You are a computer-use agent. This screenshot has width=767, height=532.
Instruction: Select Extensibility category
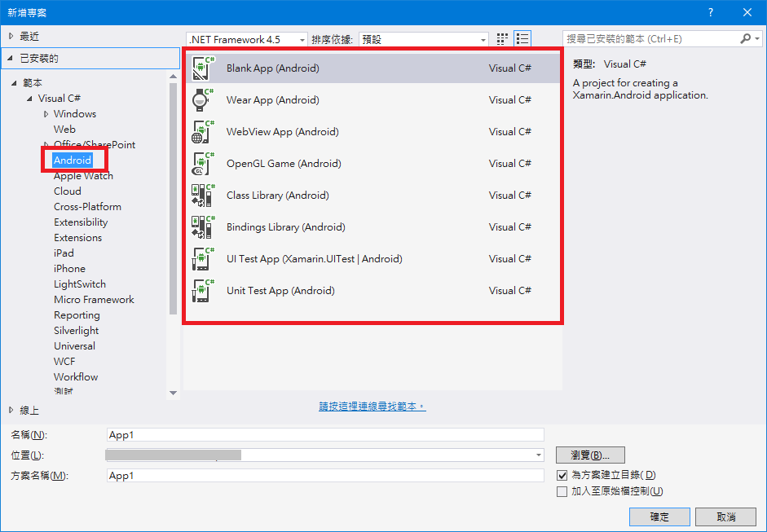coord(81,222)
